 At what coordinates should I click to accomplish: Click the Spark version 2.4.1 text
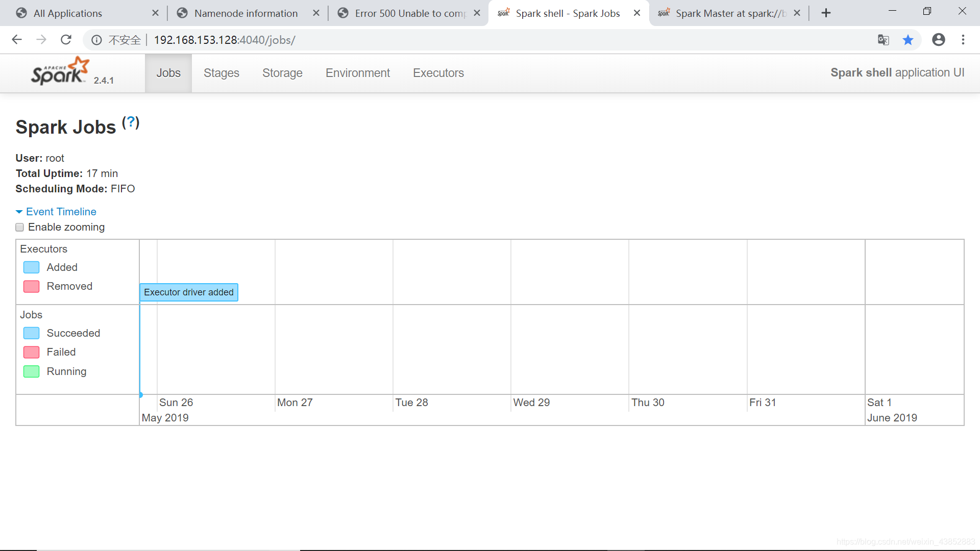point(104,81)
